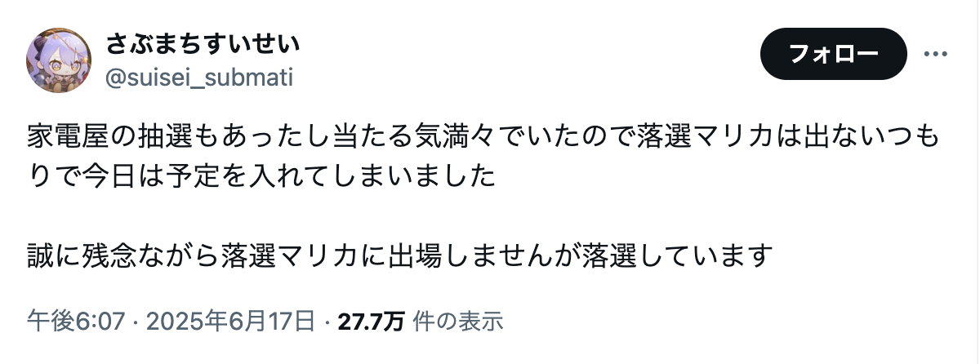Open the three-dot more options menu
Screen dimensions: 980x364
tap(933, 54)
